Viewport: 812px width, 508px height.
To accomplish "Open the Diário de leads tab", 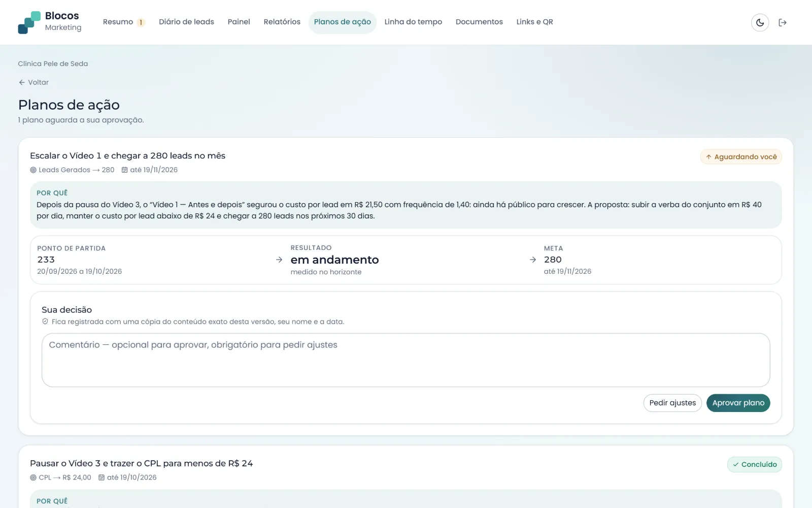I will (186, 22).
